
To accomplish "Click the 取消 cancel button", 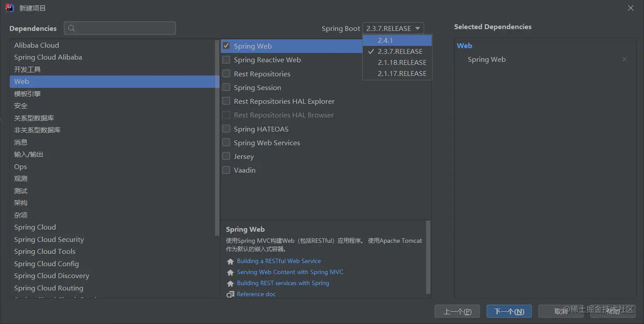I will click(561, 311).
